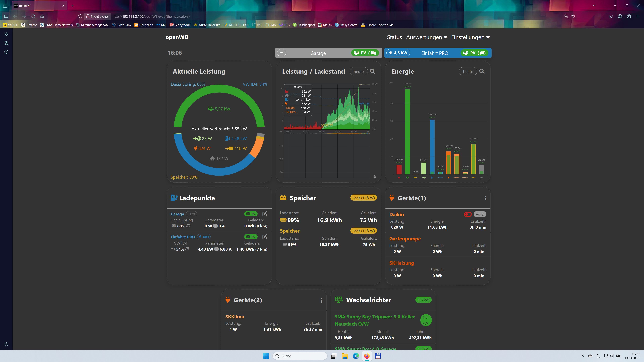Open three-dot menu in Geräte(1) panel
This screenshot has height=362, width=644.
coord(486,198)
